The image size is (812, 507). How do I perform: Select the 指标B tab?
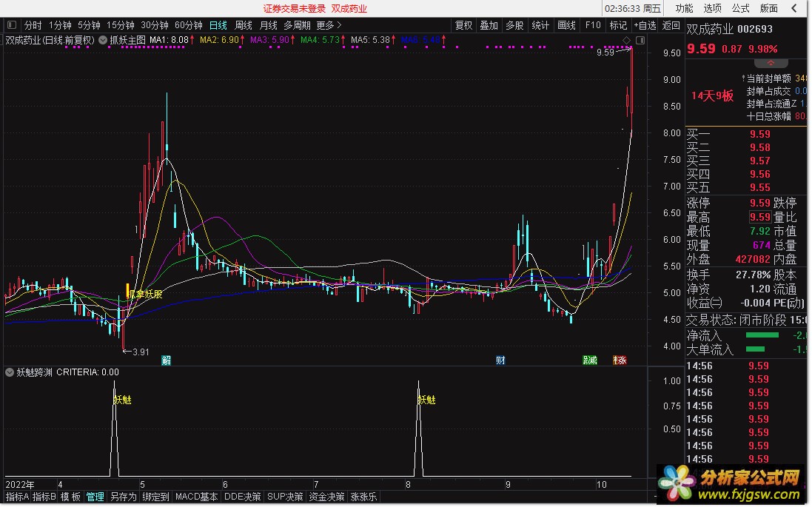click(x=44, y=497)
